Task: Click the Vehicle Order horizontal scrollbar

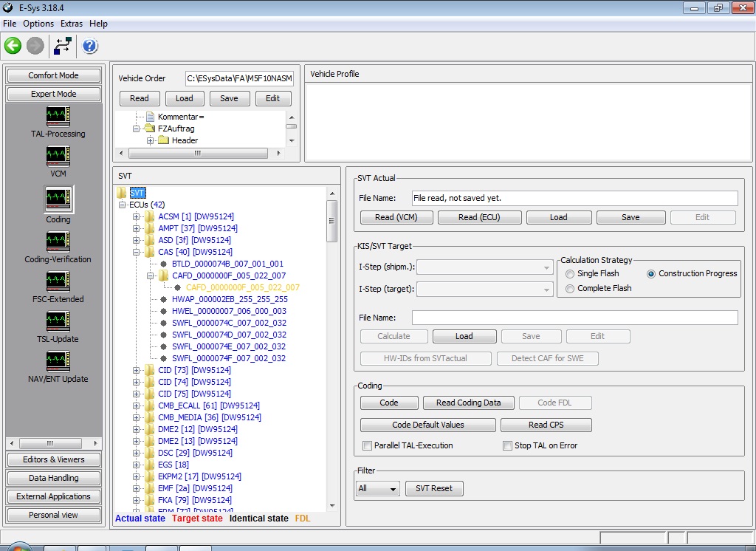Action: point(199,153)
